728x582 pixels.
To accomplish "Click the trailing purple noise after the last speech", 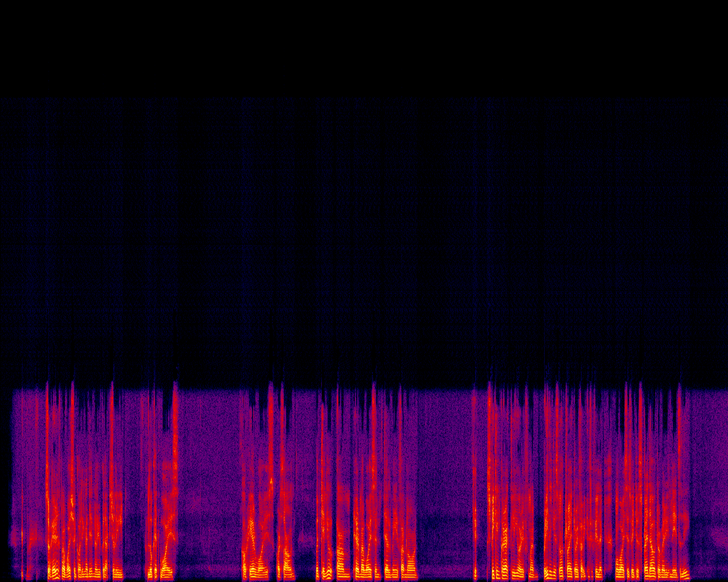I will pyautogui.click(x=708, y=483).
